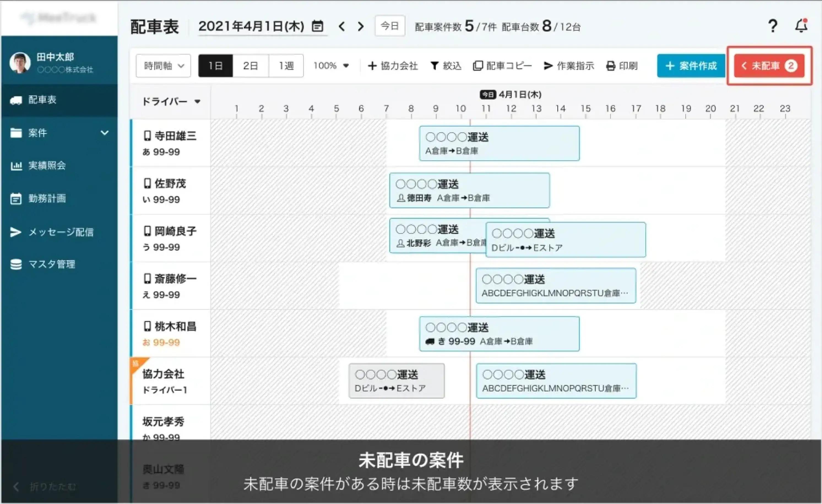Open 桃木和昌's き 99-99 job card
The height and width of the screenshot is (504, 822).
(x=500, y=334)
